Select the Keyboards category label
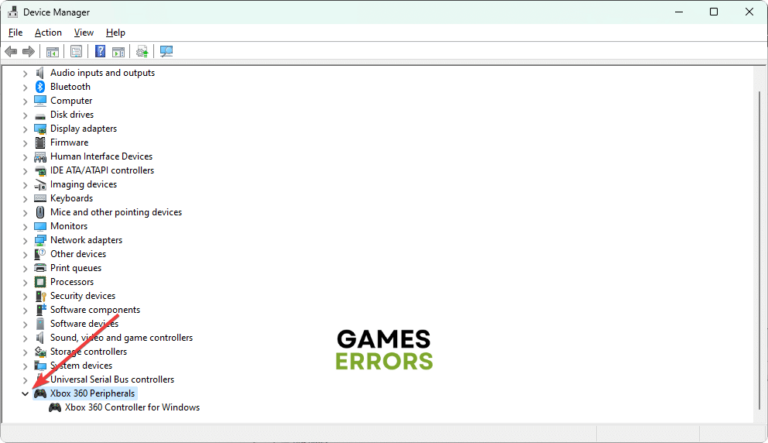This screenshot has width=768, height=443. (72, 198)
